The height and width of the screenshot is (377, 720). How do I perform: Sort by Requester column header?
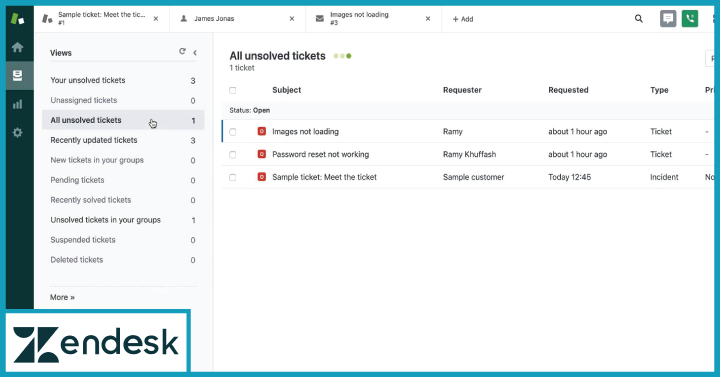[x=462, y=90]
